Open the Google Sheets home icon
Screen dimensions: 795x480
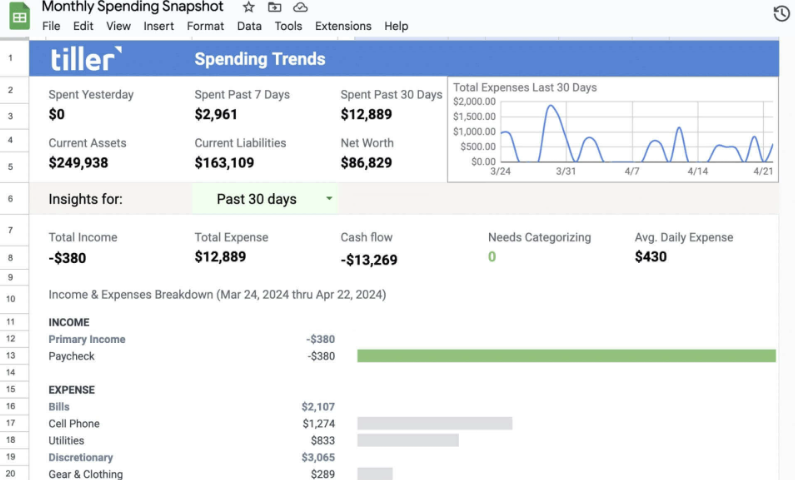click(x=19, y=16)
